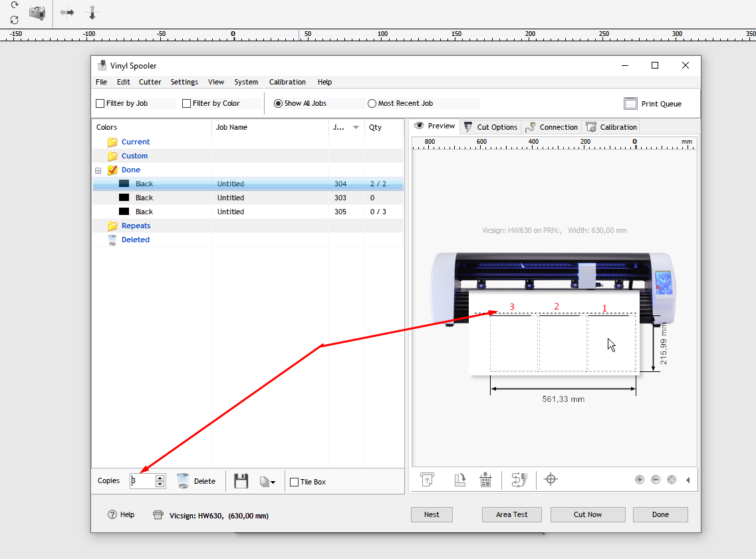Open the File menu
The height and width of the screenshot is (559, 756).
pos(101,82)
